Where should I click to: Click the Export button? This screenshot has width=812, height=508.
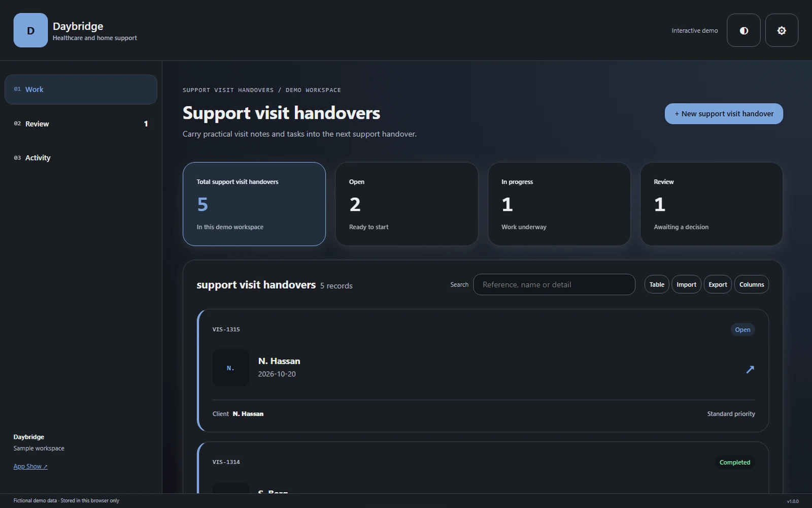point(718,284)
